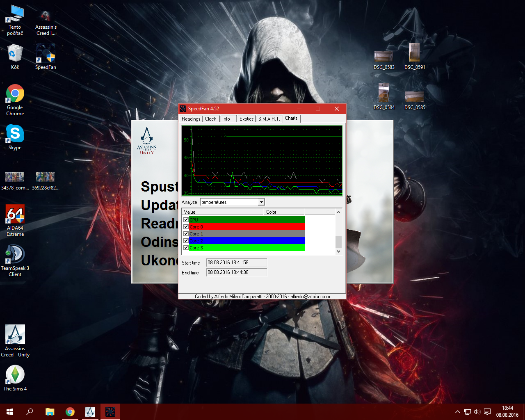
Task: Switch to Chrome on the taskbar
Action: coord(70,412)
